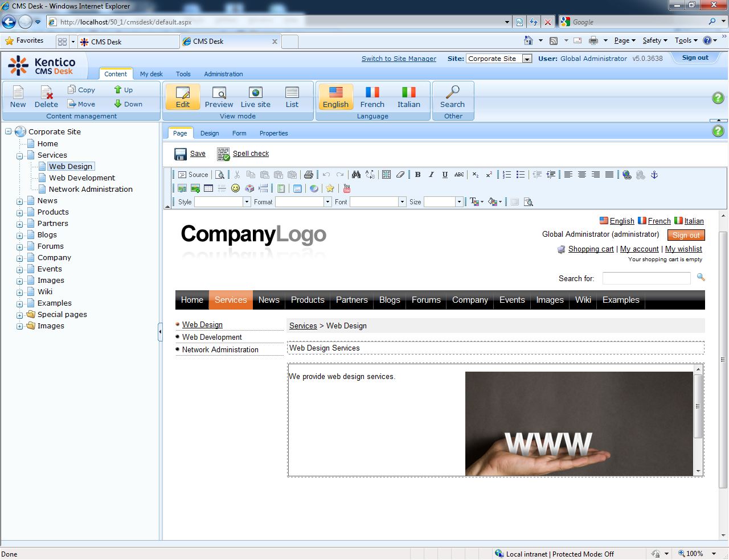Expand the Products tree node
This screenshot has height=560, width=729.
click(20, 212)
